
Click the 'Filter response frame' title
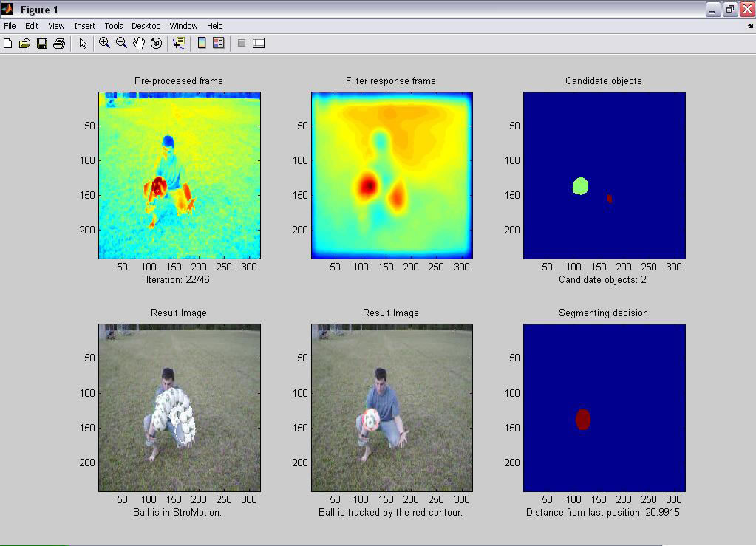pos(390,81)
